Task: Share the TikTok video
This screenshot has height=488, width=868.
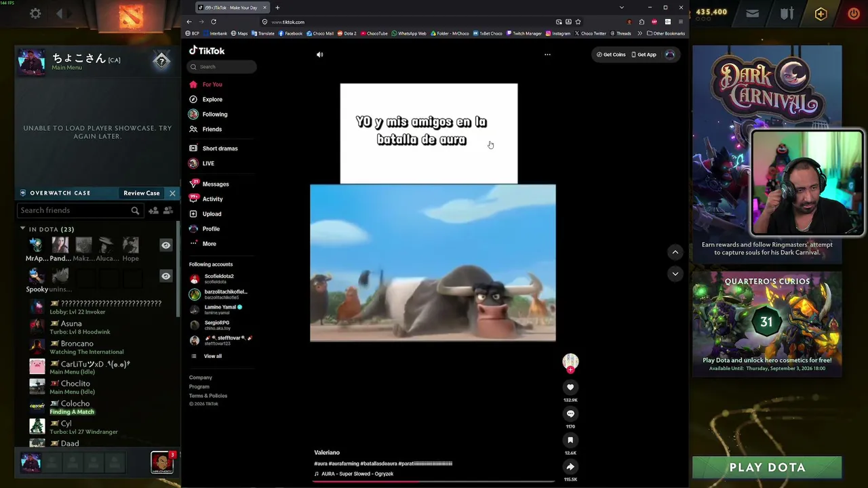Action: point(570,466)
